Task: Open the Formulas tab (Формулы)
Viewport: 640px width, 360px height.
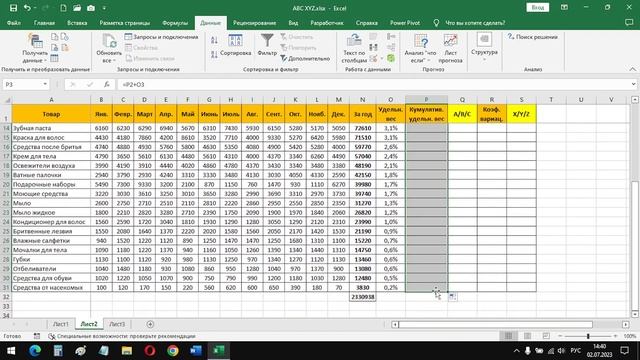Action: point(175,23)
